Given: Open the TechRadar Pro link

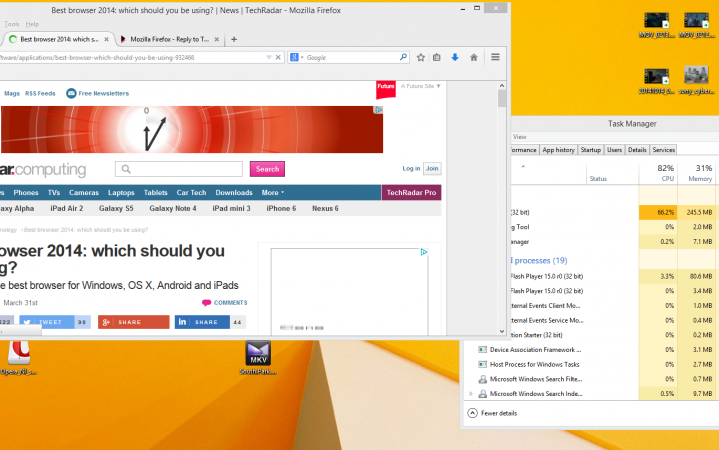Looking at the screenshot, I should click(411, 193).
